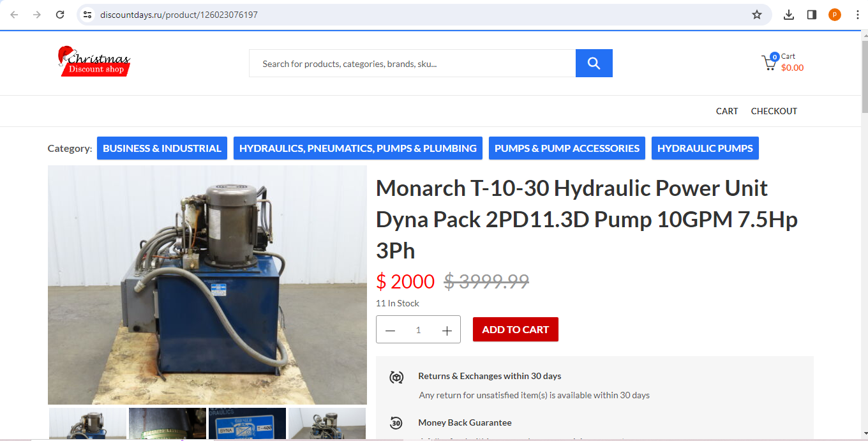The width and height of the screenshot is (868, 441).
Task: Click the Christmas Discount shop logo
Action: coord(94,61)
